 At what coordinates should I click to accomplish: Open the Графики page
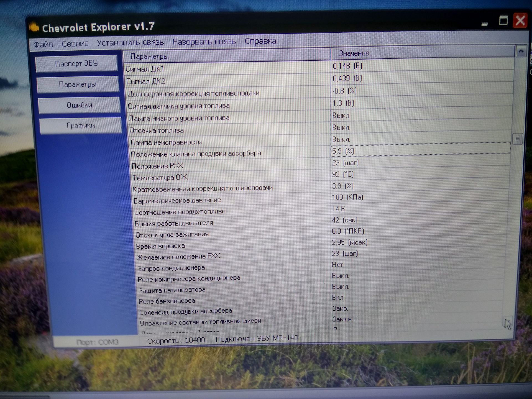pyautogui.click(x=81, y=126)
